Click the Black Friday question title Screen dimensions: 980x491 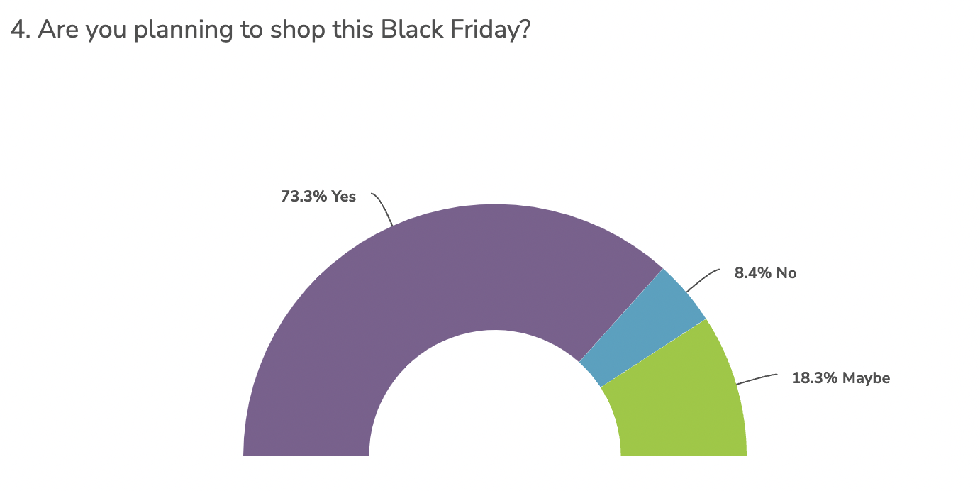click(270, 30)
